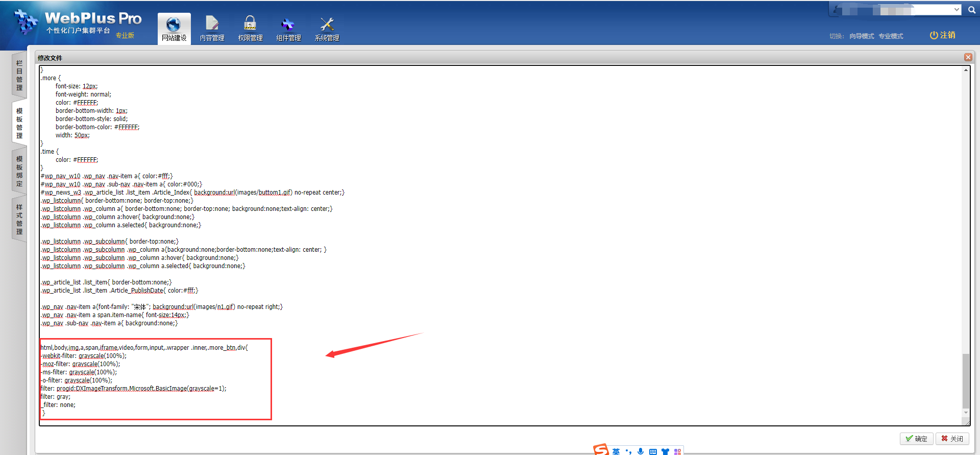Click the magnifier search icon at top right

coord(972,10)
